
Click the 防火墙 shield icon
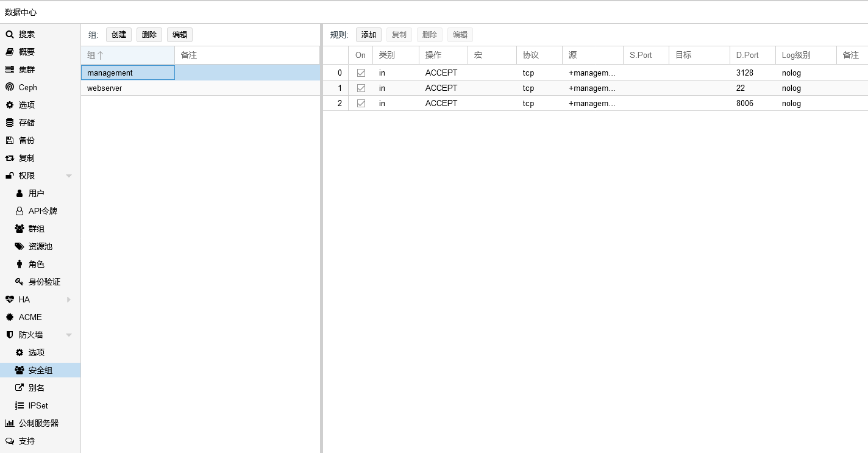click(x=10, y=335)
